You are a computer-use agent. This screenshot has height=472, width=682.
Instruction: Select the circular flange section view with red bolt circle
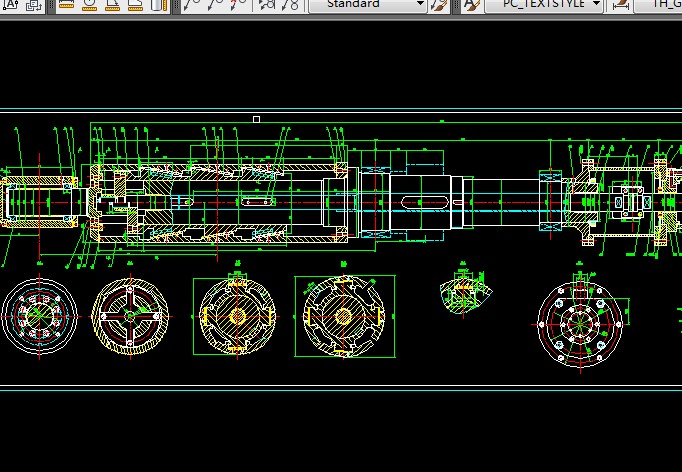click(x=581, y=324)
